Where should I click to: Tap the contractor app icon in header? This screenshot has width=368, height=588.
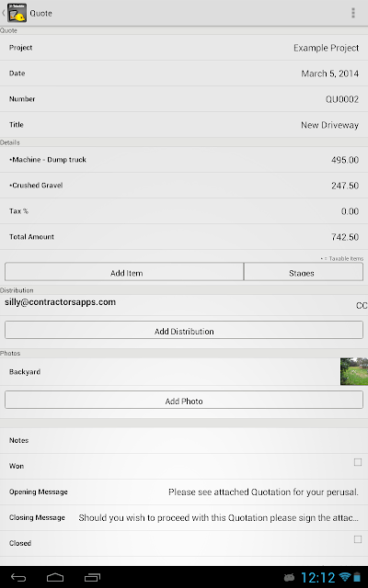pyautogui.click(x=17, y=13)
